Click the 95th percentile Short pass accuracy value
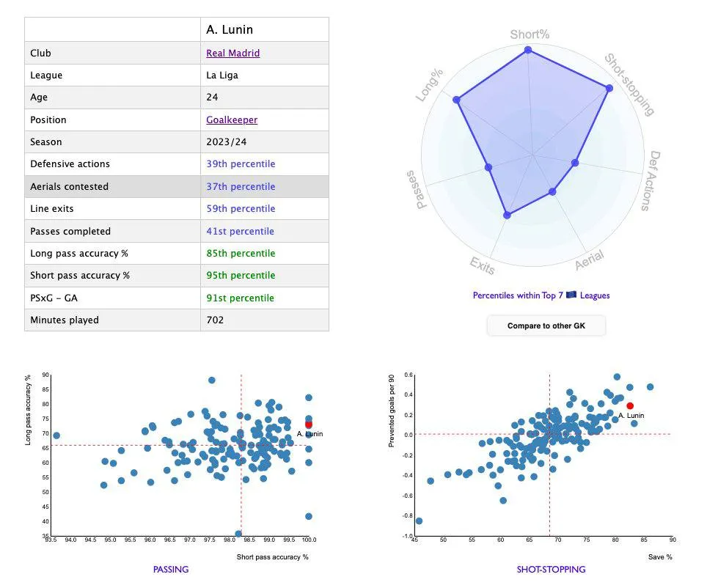Viewport: 707px width, 588px height. (241, 276)
